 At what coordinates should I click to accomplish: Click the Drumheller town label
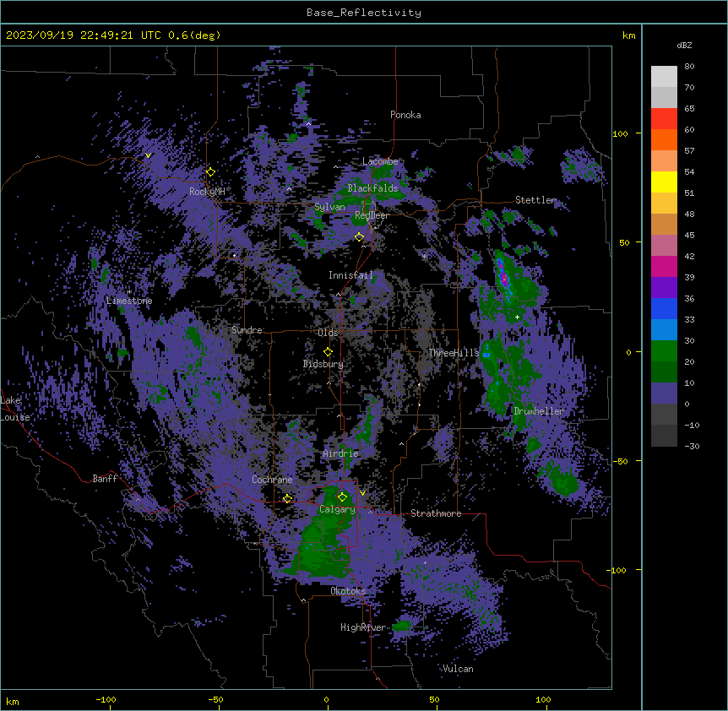539,411
